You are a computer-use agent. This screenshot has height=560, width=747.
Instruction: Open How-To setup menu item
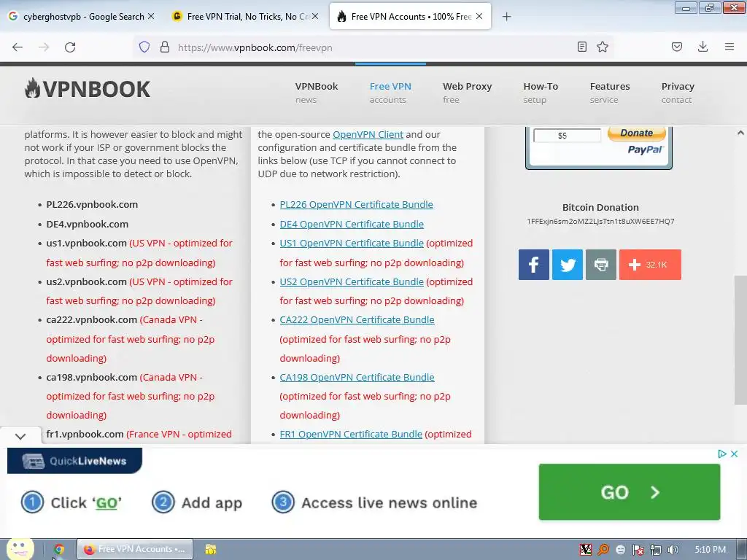[x=541, y=93]
